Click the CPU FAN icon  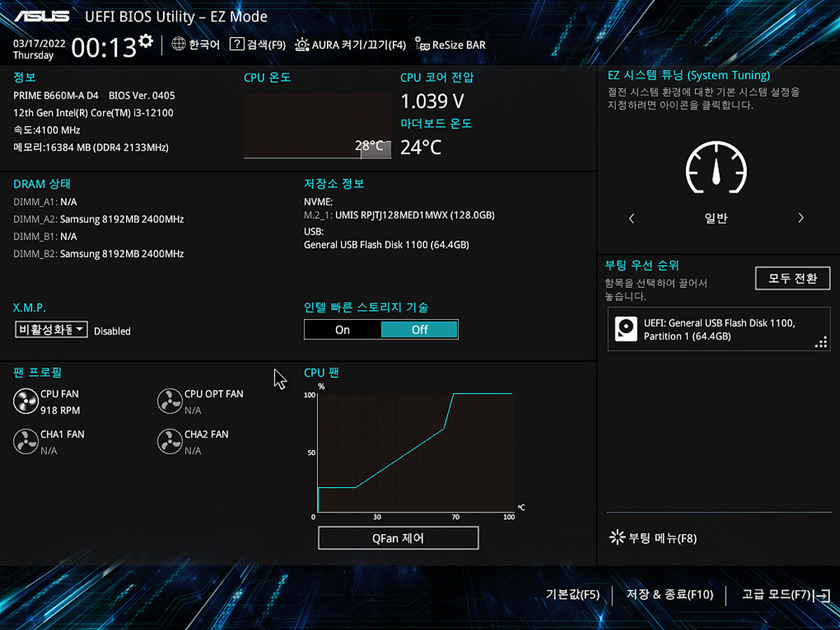(x=25, y=402)
